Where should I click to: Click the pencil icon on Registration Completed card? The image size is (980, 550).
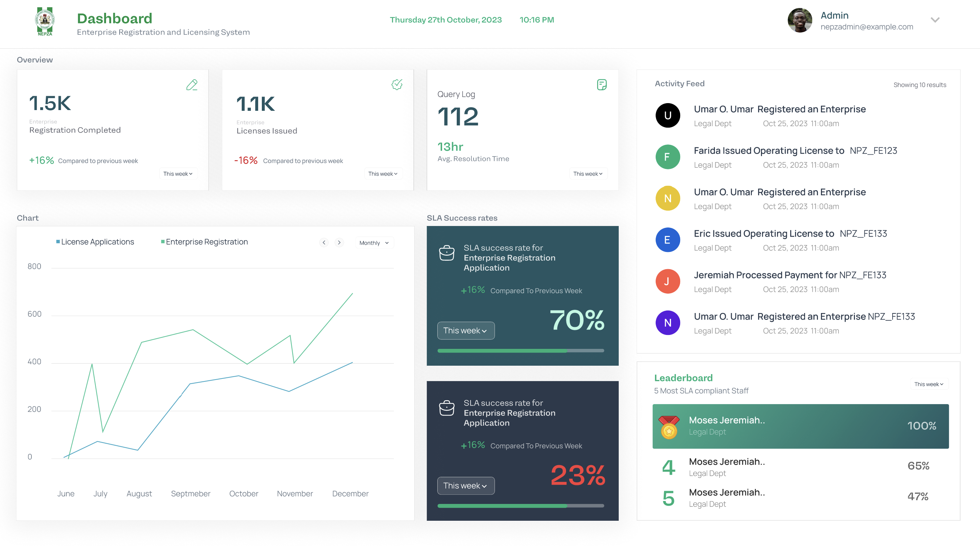pos(192,84)
